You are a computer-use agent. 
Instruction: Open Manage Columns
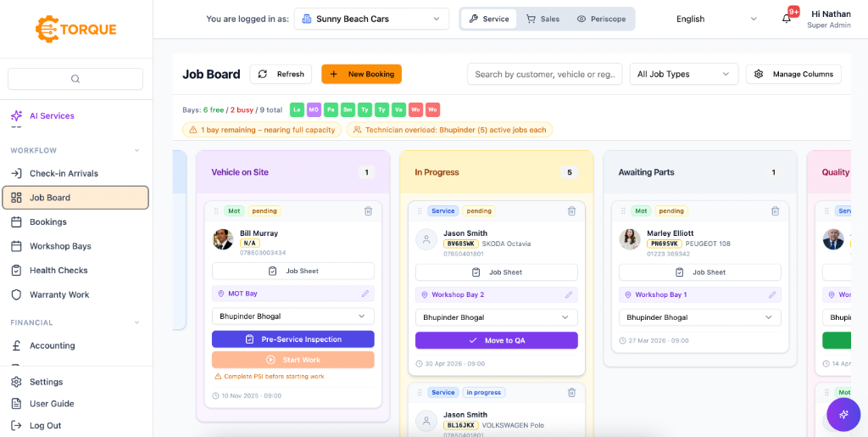point(793,74)
